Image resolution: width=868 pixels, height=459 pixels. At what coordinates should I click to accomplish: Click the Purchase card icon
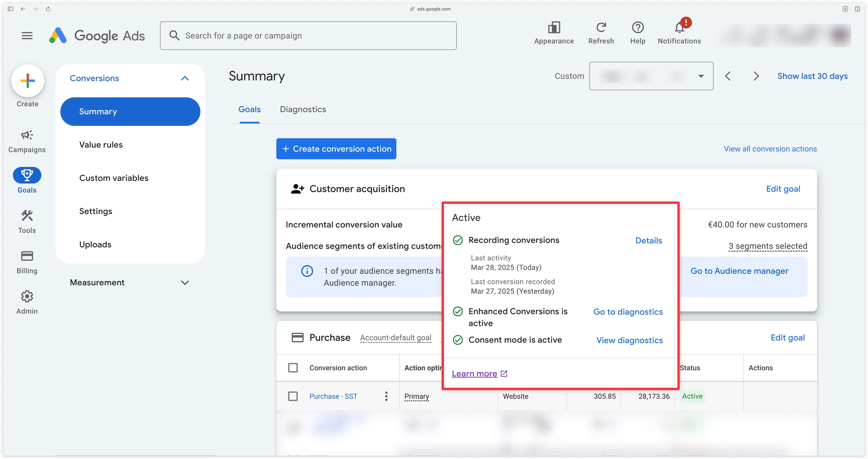298,338
